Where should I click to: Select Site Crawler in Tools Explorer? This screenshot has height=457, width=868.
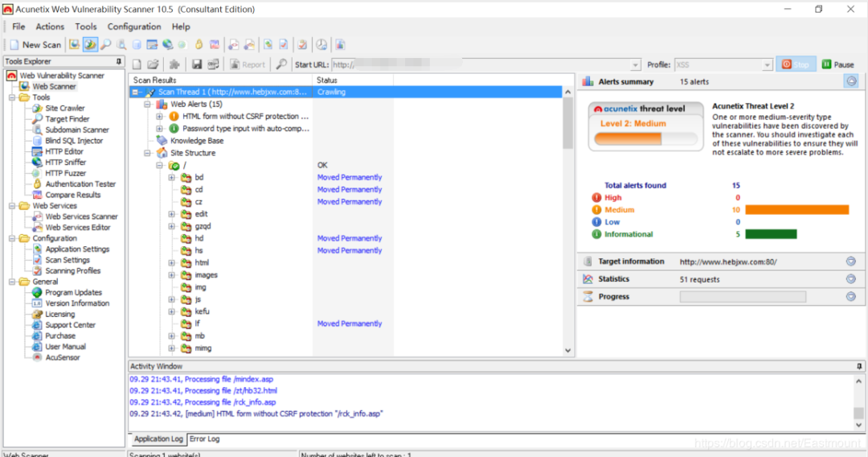pos(65,108)
